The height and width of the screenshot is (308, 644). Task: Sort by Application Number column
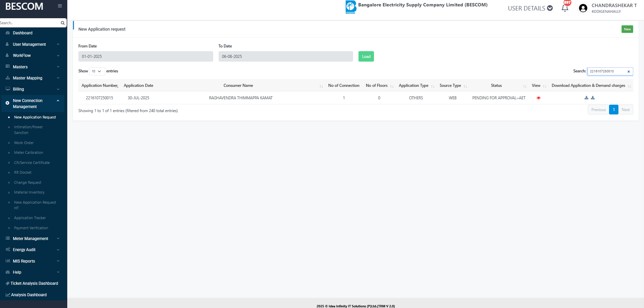tap(99, 85)
